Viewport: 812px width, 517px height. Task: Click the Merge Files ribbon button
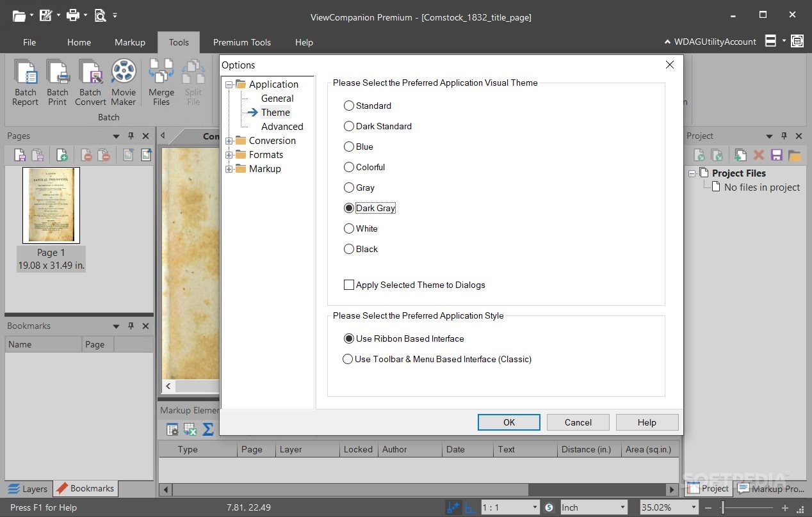161,83
